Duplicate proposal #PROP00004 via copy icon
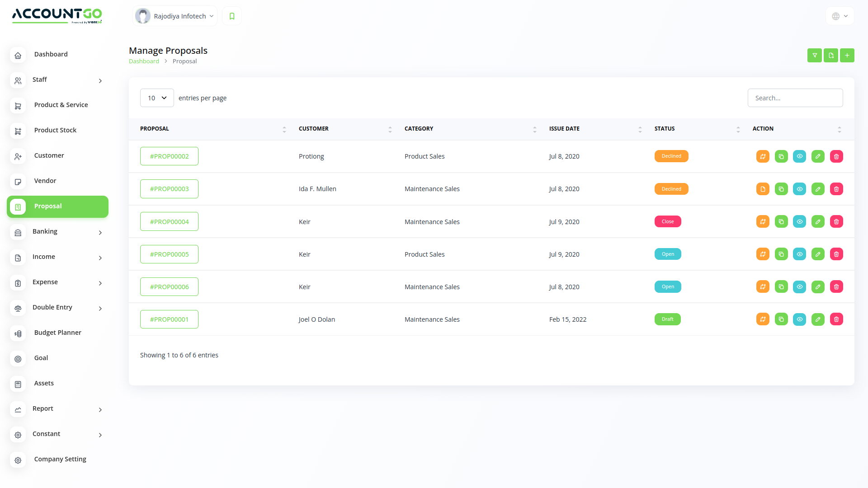 (x=781, y=221)
